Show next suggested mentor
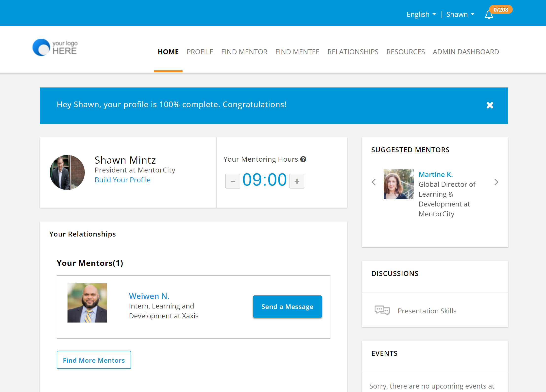Image resolution: width=546 pixels, height=392 pixels. pos(496,182)
